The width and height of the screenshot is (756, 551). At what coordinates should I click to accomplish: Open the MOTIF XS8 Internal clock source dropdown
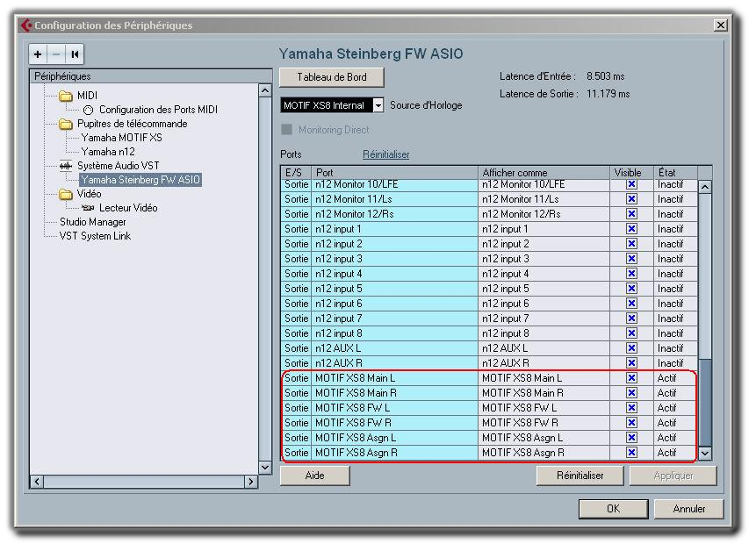pos(378,105)
